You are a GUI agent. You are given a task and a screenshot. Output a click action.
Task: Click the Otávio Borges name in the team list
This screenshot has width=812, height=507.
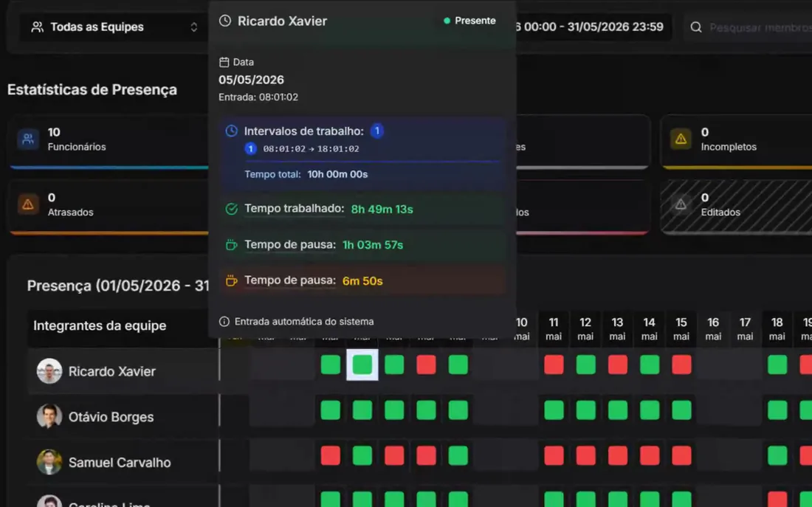tap(111, 417)
